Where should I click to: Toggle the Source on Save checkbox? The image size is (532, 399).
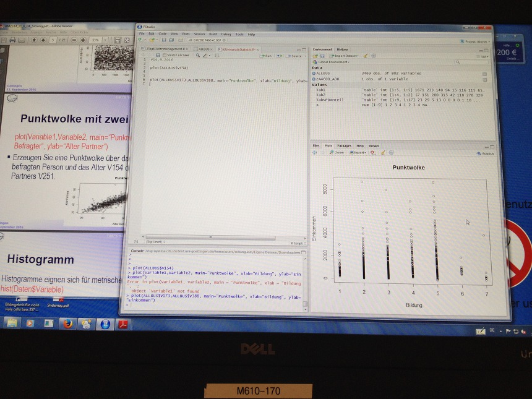coord(165,55)
